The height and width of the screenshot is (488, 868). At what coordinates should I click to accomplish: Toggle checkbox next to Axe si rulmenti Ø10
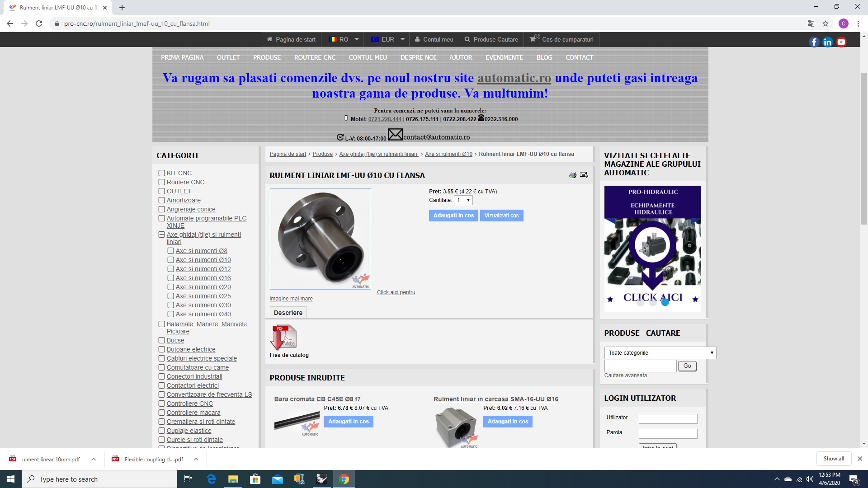pos(170,260)
